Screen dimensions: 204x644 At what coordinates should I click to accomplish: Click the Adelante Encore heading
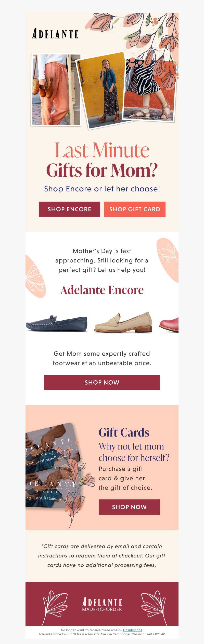click(102, 290)
